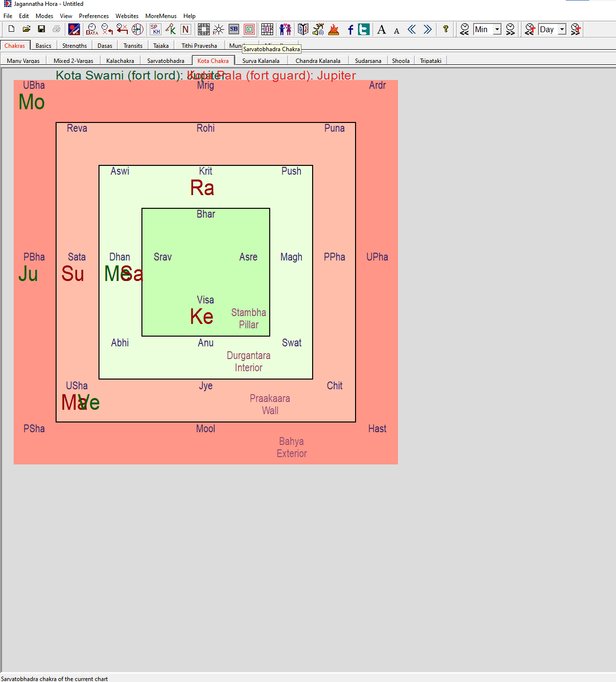Screen dimensions: 616x682
Task: Open the birth DATA clock icon
Action: [x=92, y=29]
